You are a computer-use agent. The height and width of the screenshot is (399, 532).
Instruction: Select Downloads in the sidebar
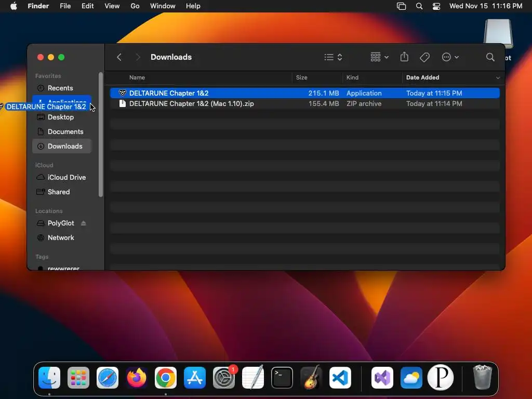(x=62, y=146)
